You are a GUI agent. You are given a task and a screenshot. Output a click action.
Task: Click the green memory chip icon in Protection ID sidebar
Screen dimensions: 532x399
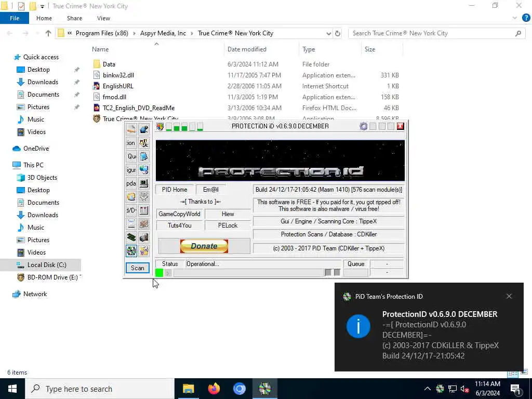click(131, 237)
